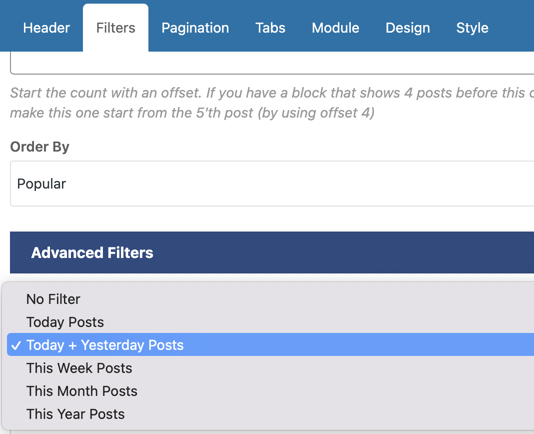This screenshot has height=434, width=534.
Task: Click the offset input field above the help text
Action: (x=272, y=63)
